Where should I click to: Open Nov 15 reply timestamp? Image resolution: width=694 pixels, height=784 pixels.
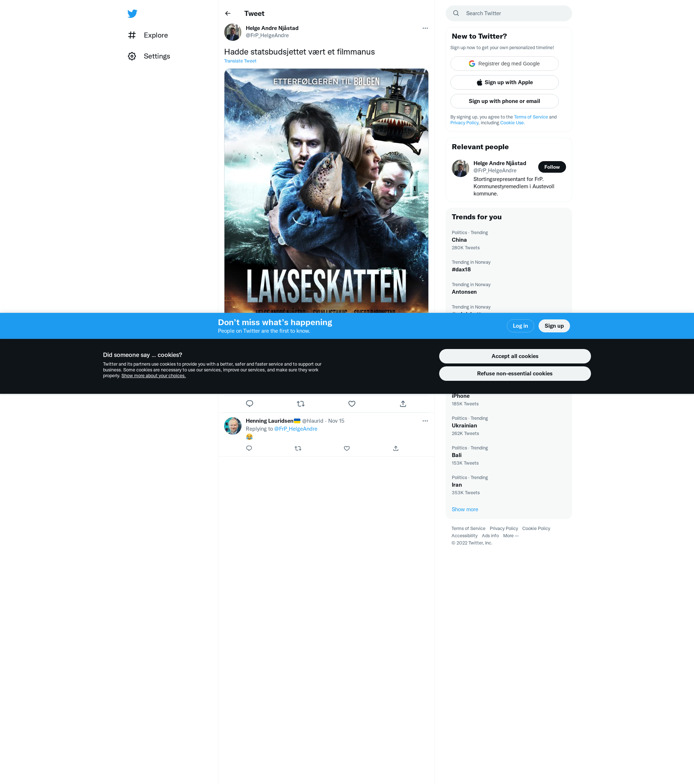(x=336, y=421)
